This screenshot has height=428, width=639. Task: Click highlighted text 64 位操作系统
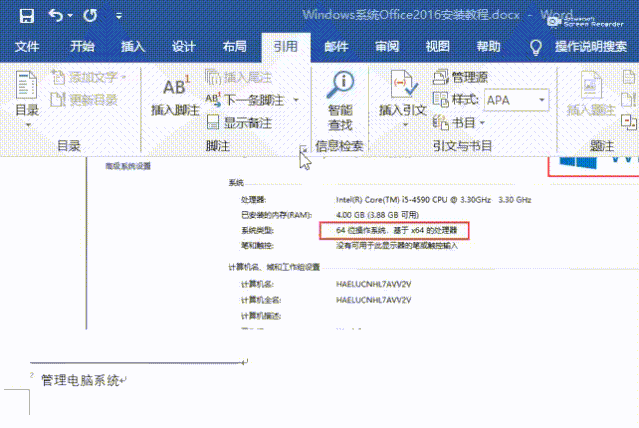pos(361,230)
